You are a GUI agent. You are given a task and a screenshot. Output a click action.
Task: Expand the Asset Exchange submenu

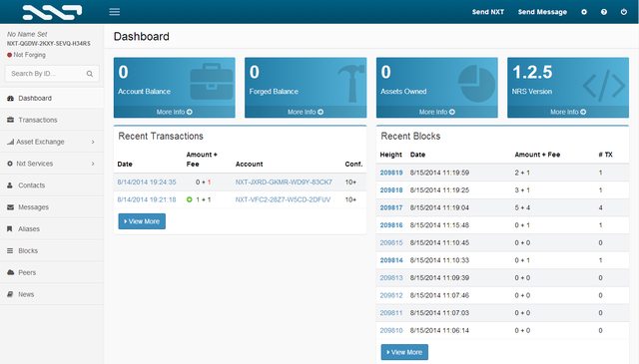point(52,142)
